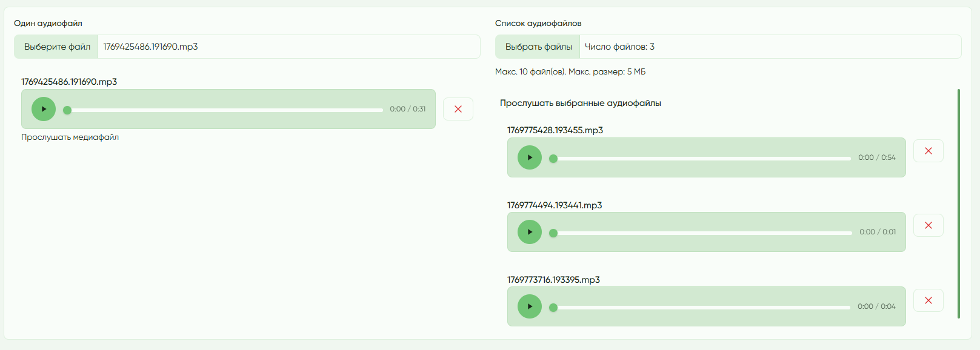The height and width of the screenshot is (350, 980).
Task: Play the 1769425486.191690.mp3 audio file
Action: click(44, 109)
